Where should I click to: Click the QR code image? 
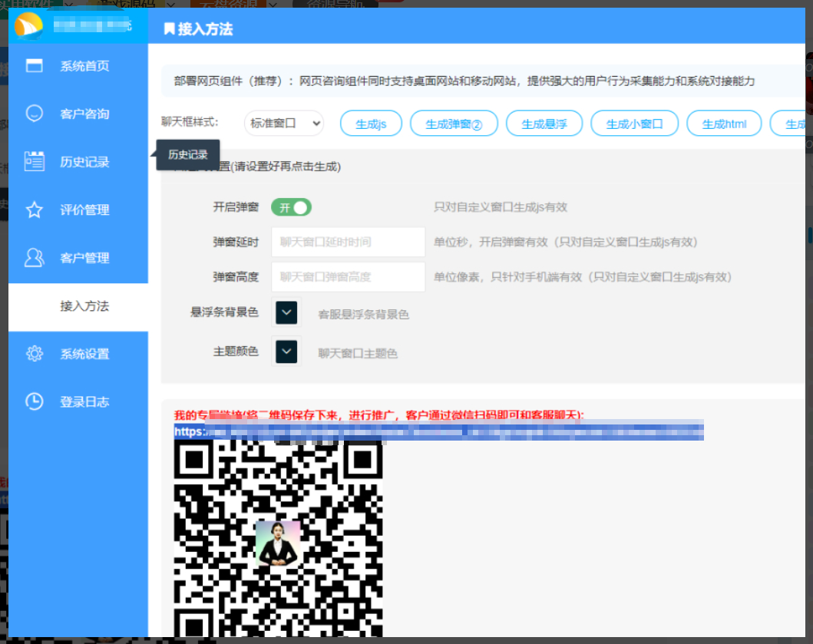(x=278, y=538)
